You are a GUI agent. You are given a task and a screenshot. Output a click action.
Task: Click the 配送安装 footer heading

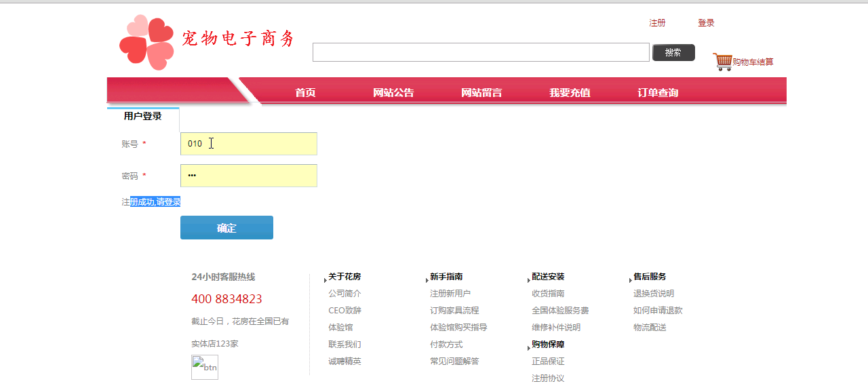548,277
